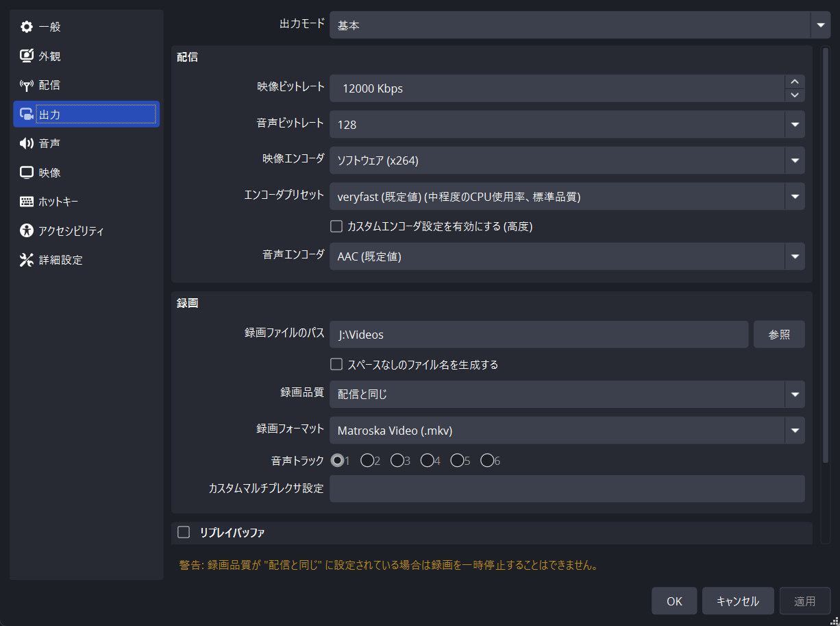This screenshot has width=840, height=626.
Task: Open アクセシビリティ accessibility icon
Action: coord(27,230)
